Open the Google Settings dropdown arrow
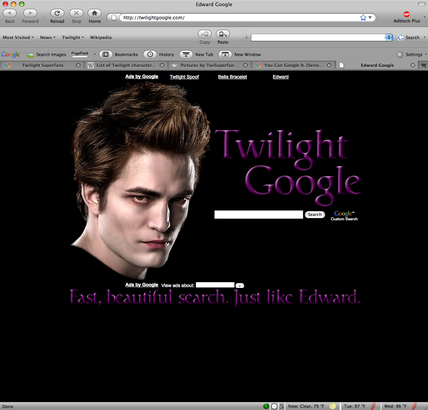Image resolution: width=428 pixels, height=410 pixels. pyautogui.click(x=426, y=54)
